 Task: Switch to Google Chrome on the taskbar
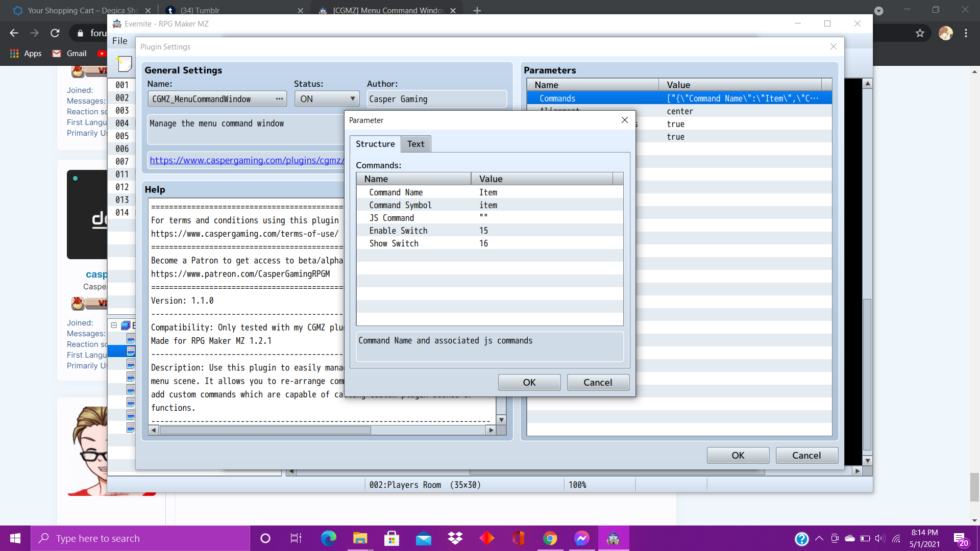(550, 538)
